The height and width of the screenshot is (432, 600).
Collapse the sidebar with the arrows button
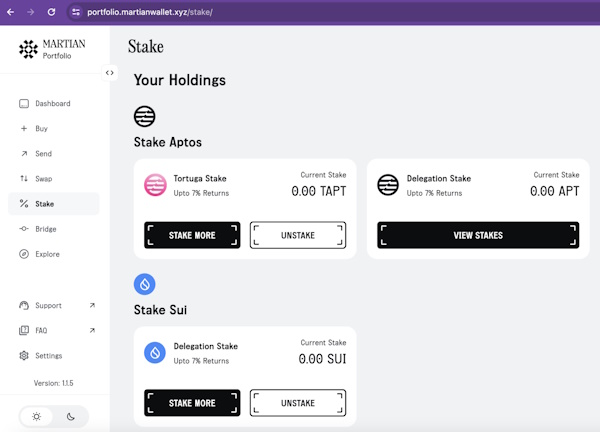coord(110,72)
